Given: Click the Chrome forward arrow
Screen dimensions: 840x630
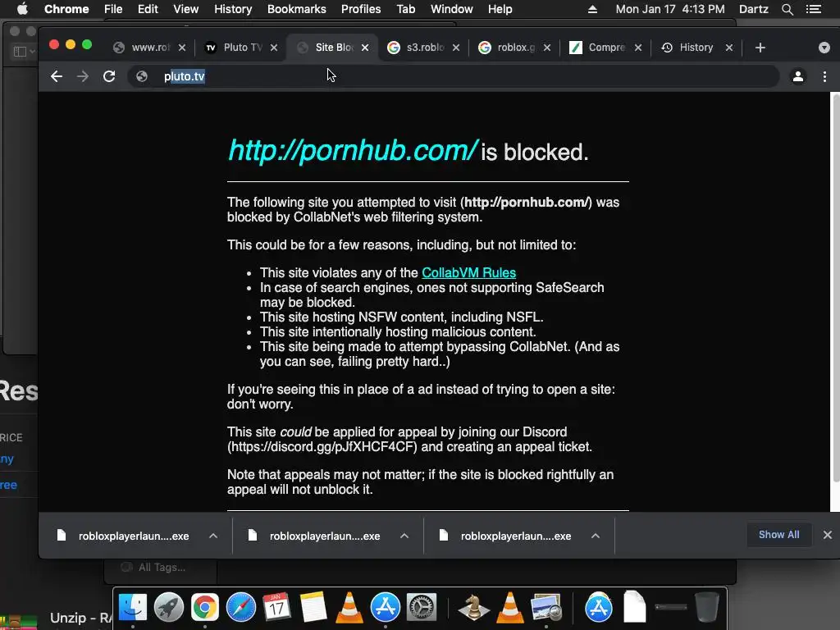Looking at the screenshot, I should pyautogui.click(x=83, y=76).
